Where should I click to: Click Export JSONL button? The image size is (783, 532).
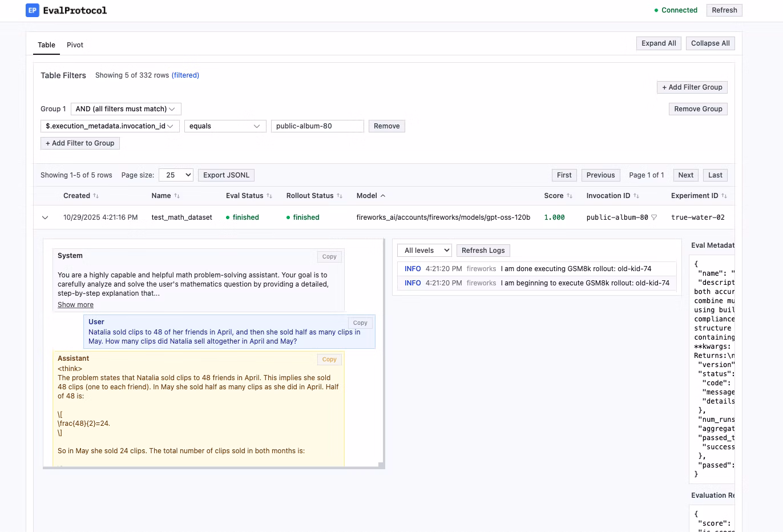226,175
